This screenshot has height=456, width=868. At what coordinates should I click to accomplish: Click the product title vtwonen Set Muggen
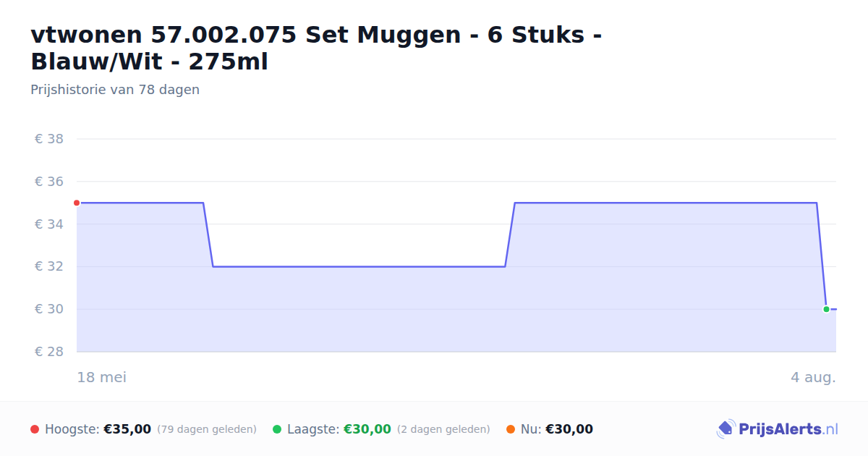click(316, 48)
